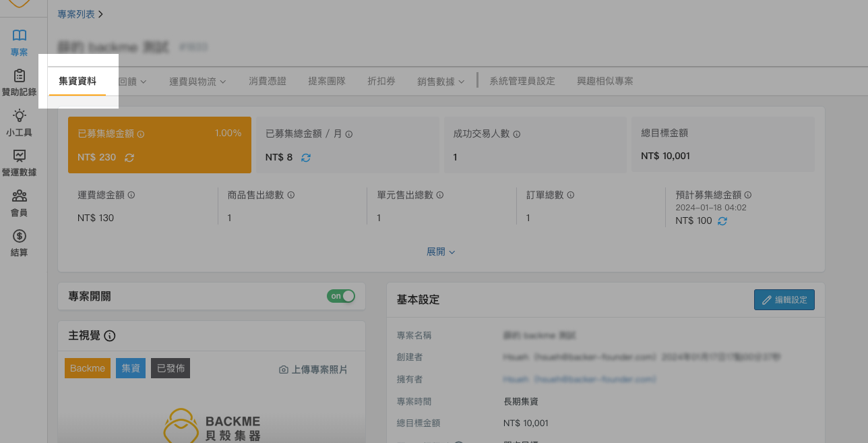The image size is (868, 443).
Task: Open the 專案 book icon in sidebar
Action: tap(20, 35)
